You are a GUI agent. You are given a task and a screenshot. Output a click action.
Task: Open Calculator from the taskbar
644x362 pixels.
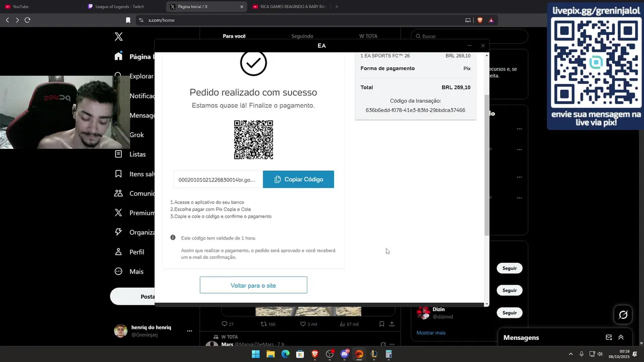389,354
